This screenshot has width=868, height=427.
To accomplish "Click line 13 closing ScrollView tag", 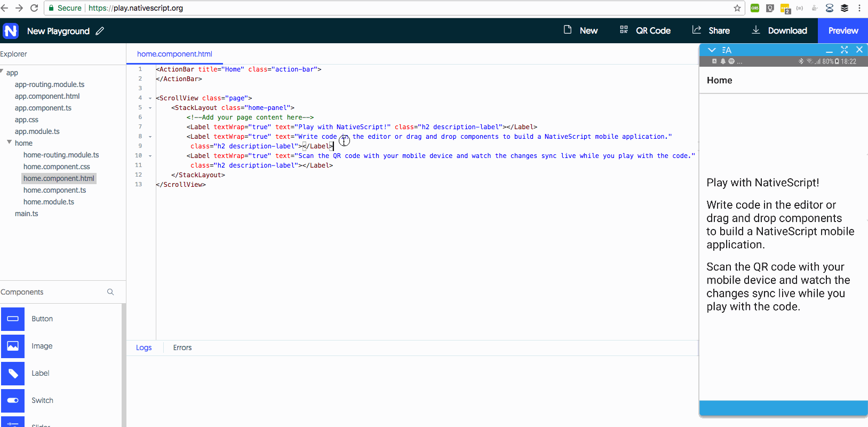I will pyautogui.click(x=181, y=185).
